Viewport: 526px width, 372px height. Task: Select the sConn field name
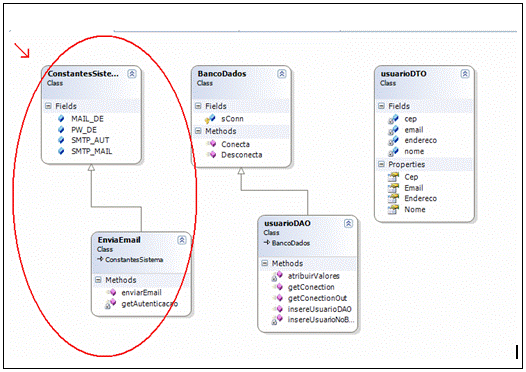pyautogui.click(x=232, y=119)
